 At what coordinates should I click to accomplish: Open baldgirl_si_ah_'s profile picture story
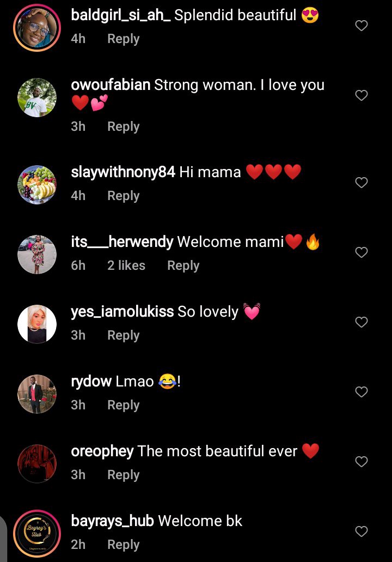coord(37,28)
